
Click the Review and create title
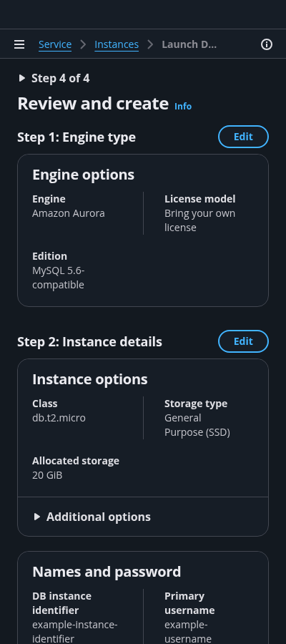(93, 104)
